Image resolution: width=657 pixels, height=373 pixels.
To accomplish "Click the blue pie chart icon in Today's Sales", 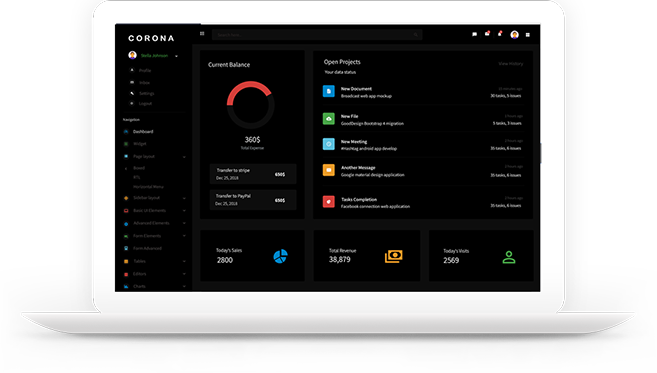I will coord(280,256).
